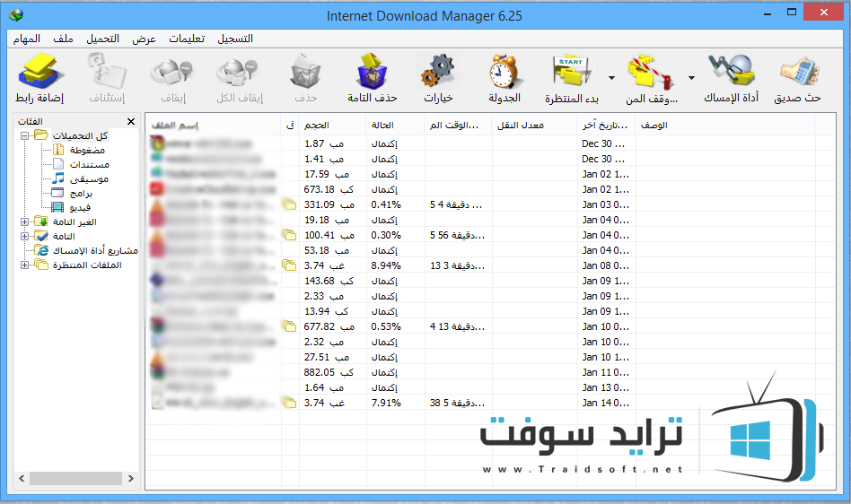Select the 143.68 size cell

tap(329, 282)
